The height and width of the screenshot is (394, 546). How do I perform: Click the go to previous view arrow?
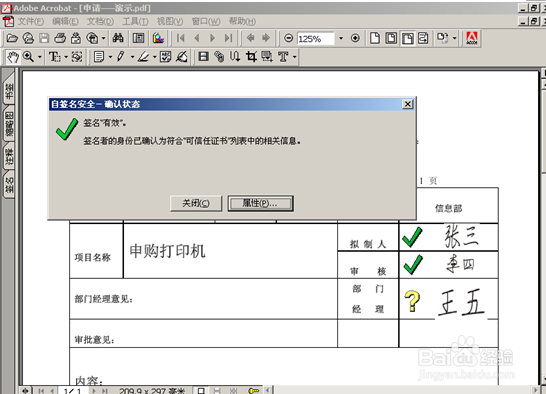click(x=250, y=38)
